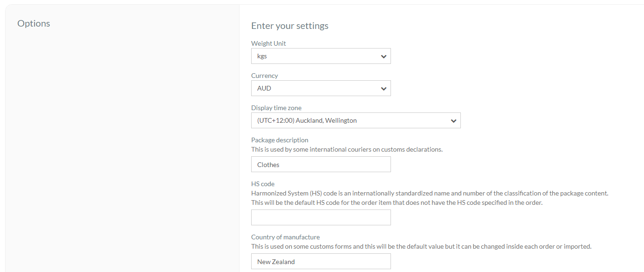Click the chevron arrow on the time zone selector
This screenshot has height=272, width=644.
[x=453, y=121]
